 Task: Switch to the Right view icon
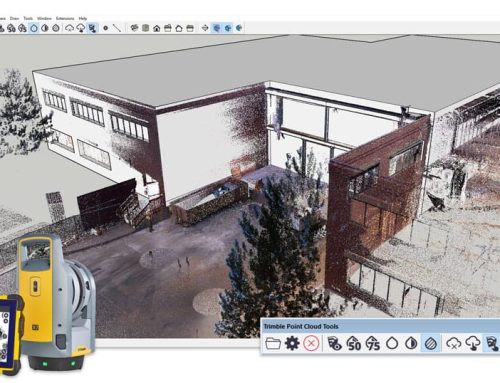pos(168,28)
